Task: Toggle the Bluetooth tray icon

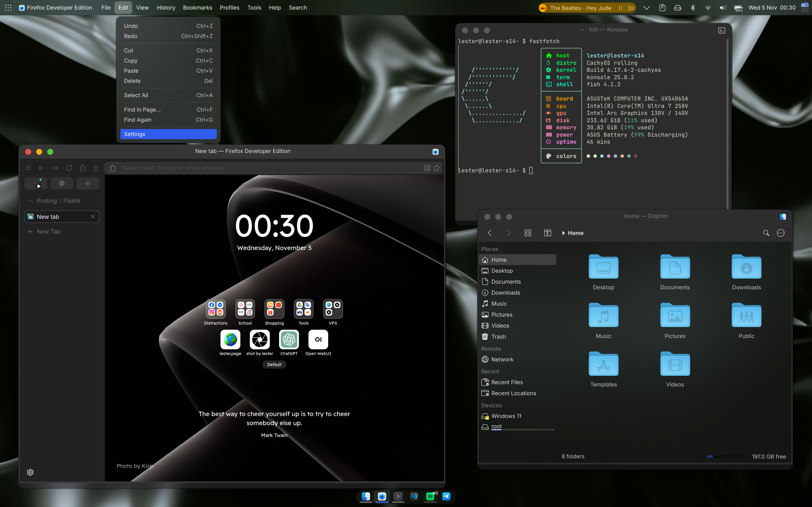Action: (693, 8)
